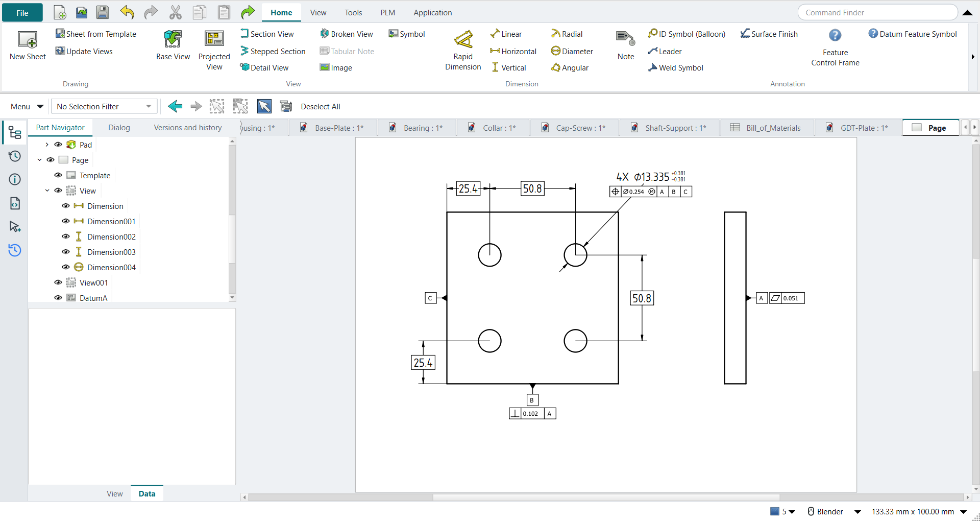The height and width of the screenshot is (521, 980).
Task: Add a Diameter dimension
Action: [572, 51]
